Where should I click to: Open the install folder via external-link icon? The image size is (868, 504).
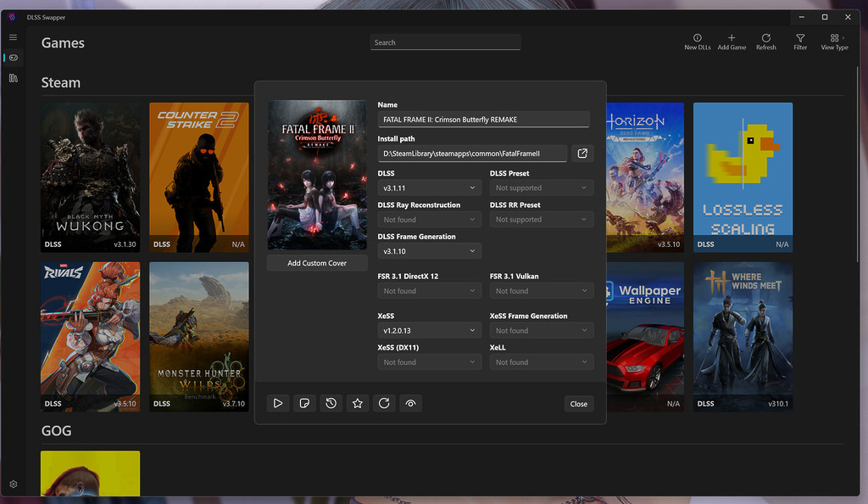582,154
